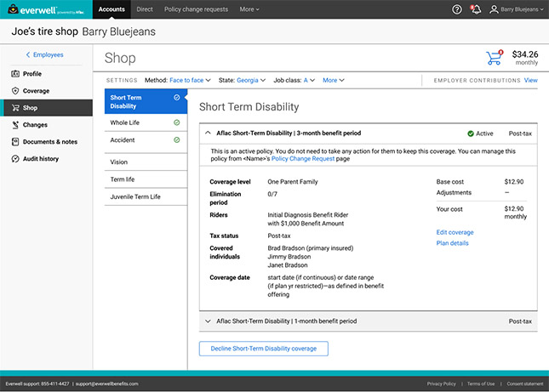The height and width of the screenshot is (392, 549).
Task: Select Accident product
Action: pos(146,140)
